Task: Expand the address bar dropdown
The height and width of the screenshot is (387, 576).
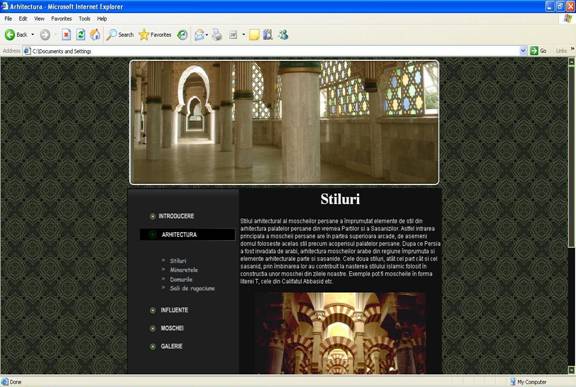Action: [x=523, y=51]
